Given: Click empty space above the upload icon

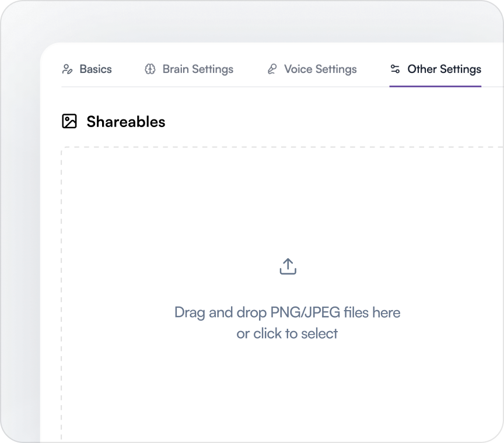Looking at the screenshot, I should pos(287,204).
